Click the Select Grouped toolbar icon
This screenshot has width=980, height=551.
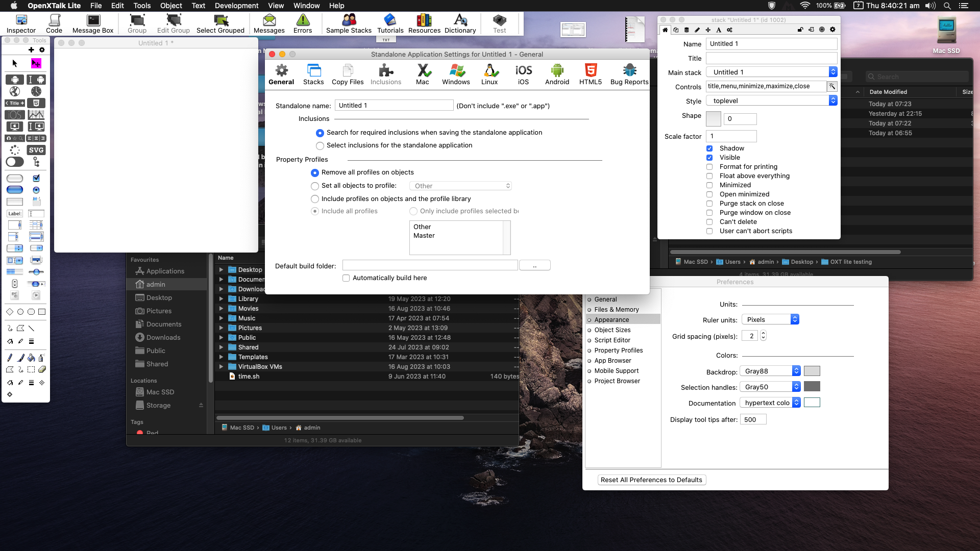click(x=220, y=23)
